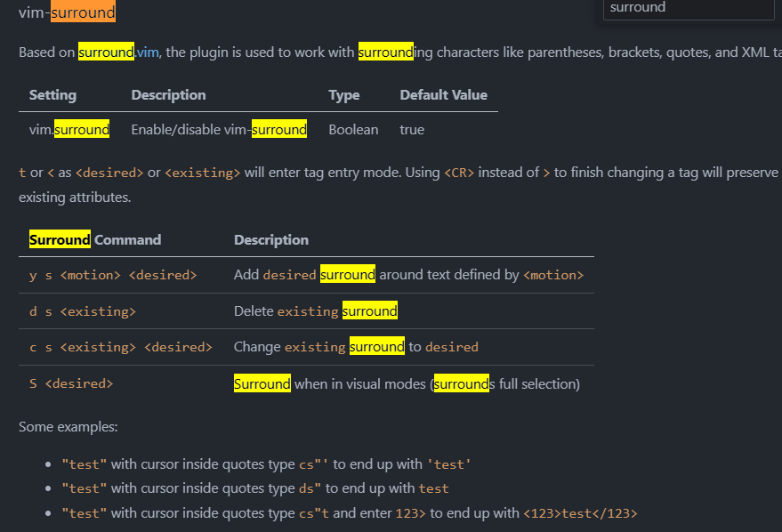The image size is (782, 532).
Task: Click the "S <desired>" command cell
Action: pos(71,384)
